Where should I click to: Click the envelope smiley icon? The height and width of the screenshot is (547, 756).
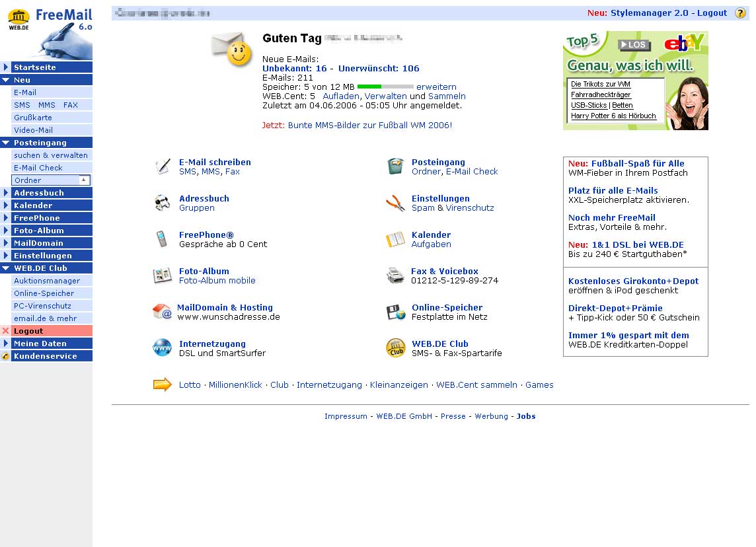(x=232, y=49)
